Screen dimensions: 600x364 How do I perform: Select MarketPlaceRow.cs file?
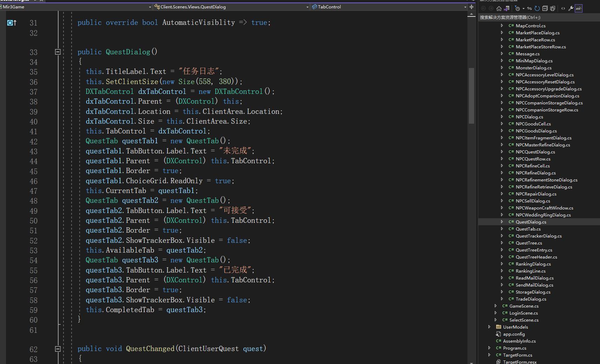coord(535,40)
